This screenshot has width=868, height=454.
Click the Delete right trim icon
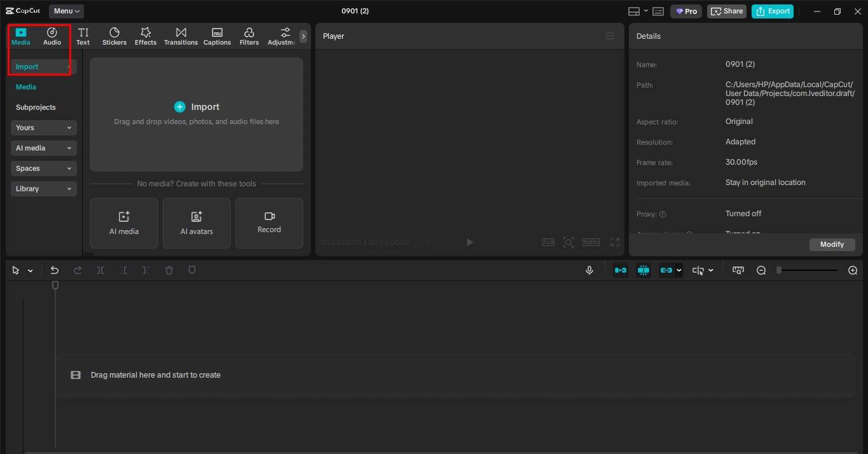[x=146, y=270]
